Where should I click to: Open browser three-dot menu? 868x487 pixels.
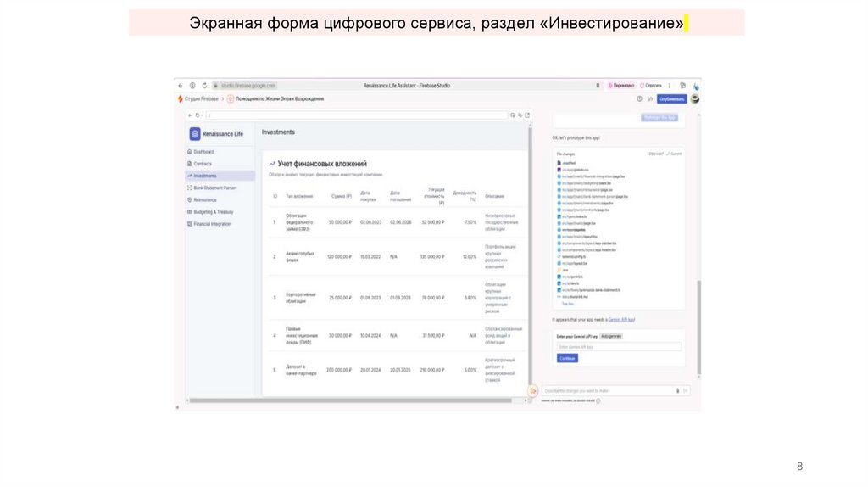[670, 86]
